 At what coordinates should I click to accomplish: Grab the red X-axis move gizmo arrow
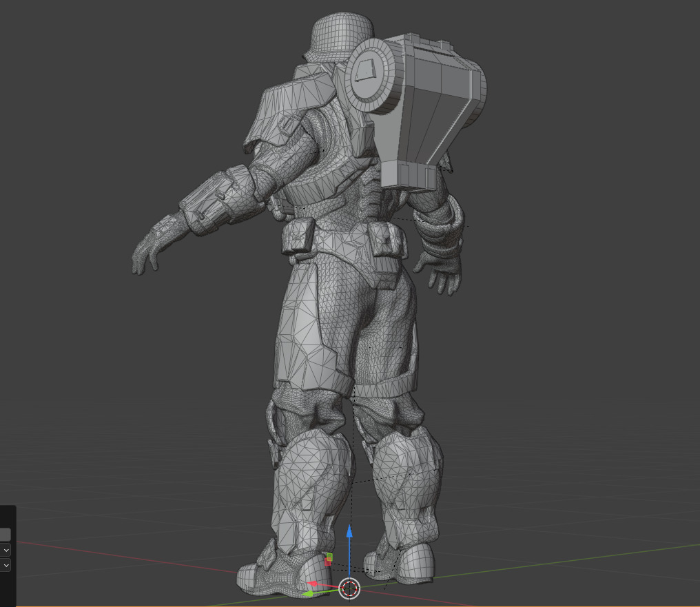point(313,584)
